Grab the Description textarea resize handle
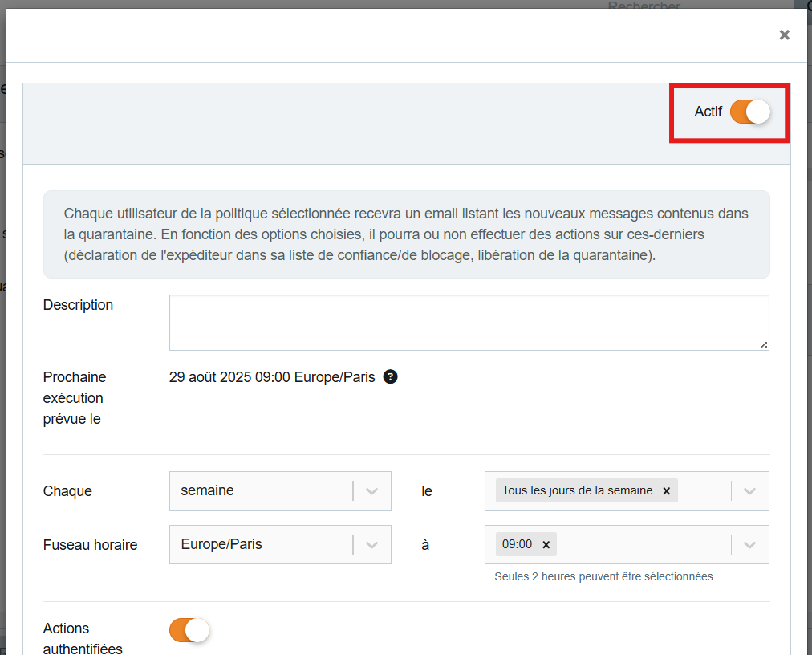 (x=764, y=345)
